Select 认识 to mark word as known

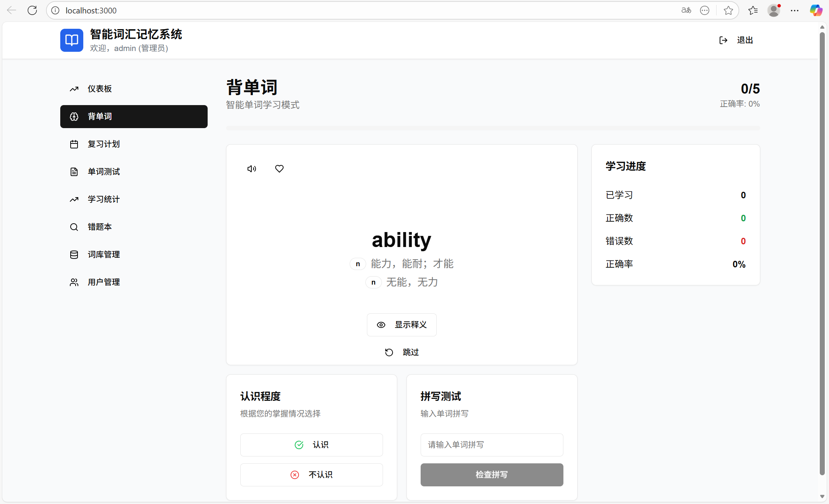pyautogui.click(x=311, y=445)
